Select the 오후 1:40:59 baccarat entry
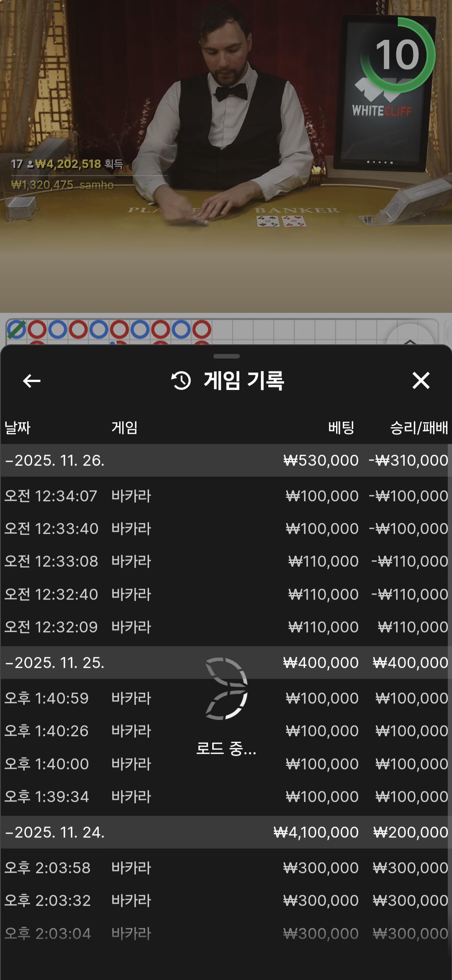This screenshot has height=980, width=452. point(226,698)
